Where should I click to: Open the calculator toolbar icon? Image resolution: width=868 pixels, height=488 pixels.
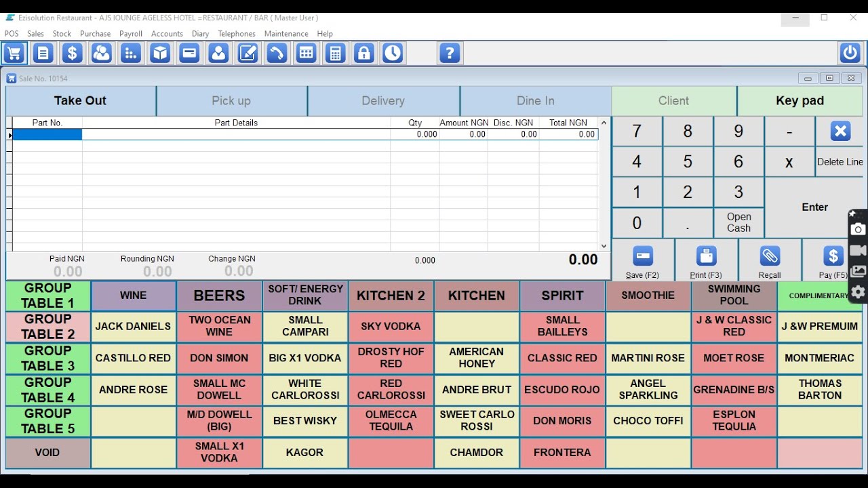pyautogui.click(x=335, y=53)
